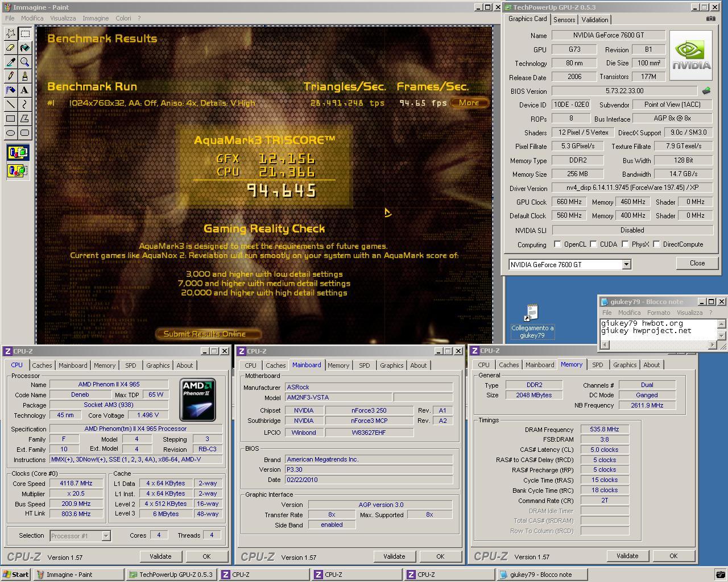Viewport: 728px width, 582px height.
Task: Click Validate in the CPU tab CPU-Z window
Action: [160, 556]
